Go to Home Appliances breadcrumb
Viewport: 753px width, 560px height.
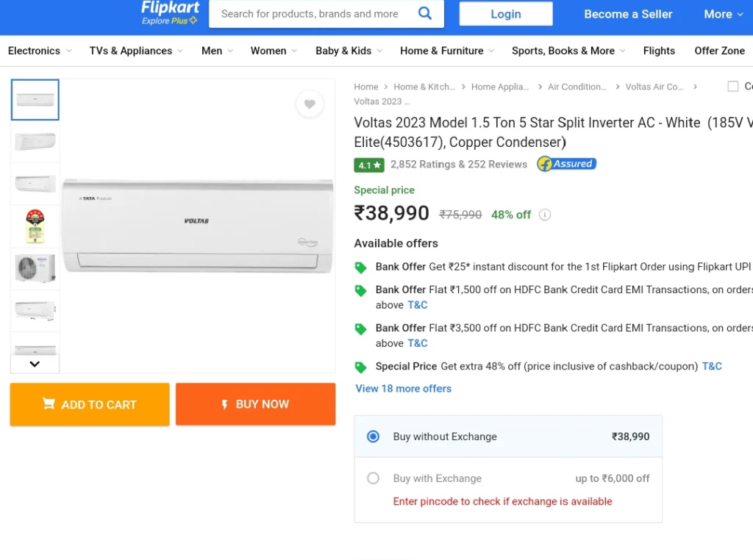(500, 87)
